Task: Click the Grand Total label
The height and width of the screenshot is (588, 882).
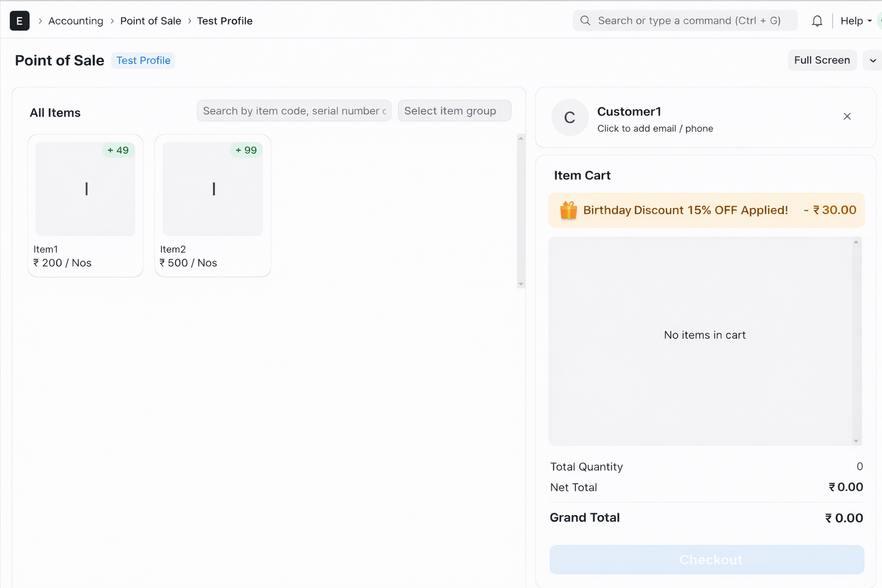Action: click(x=585, y=517)
